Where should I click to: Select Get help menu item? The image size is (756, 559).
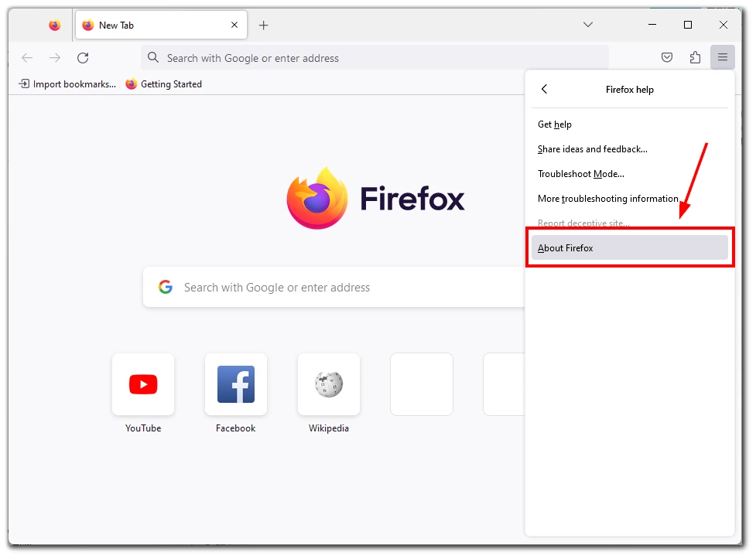click(629, 124)
